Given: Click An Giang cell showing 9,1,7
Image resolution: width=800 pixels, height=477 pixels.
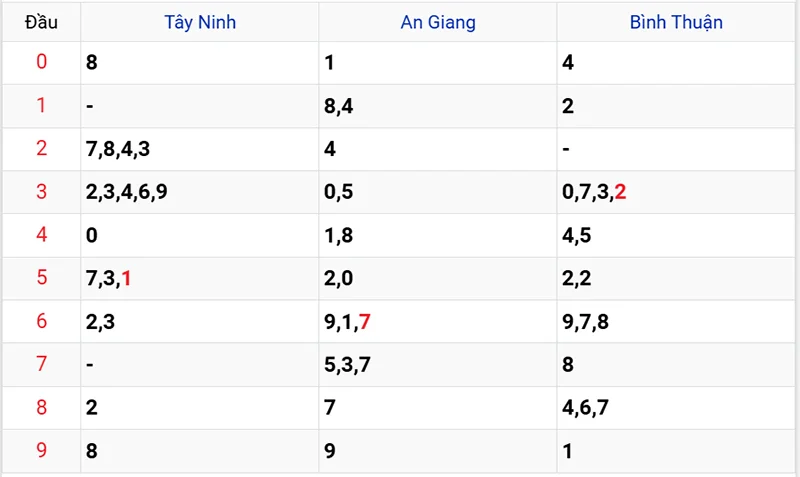Looking at the screenshot, I should pos(348,321).
